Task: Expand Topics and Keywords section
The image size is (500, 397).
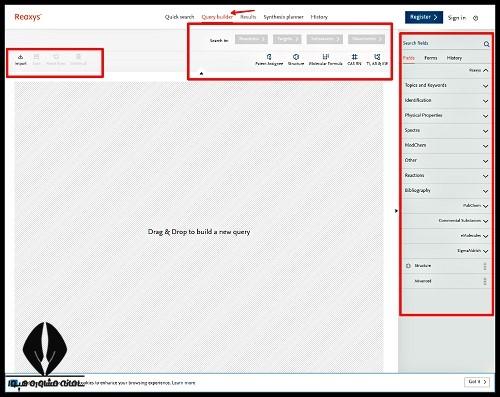Action: click(446, 86)
